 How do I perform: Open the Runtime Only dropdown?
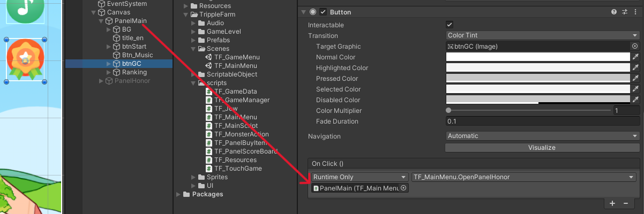coord(360,177)
